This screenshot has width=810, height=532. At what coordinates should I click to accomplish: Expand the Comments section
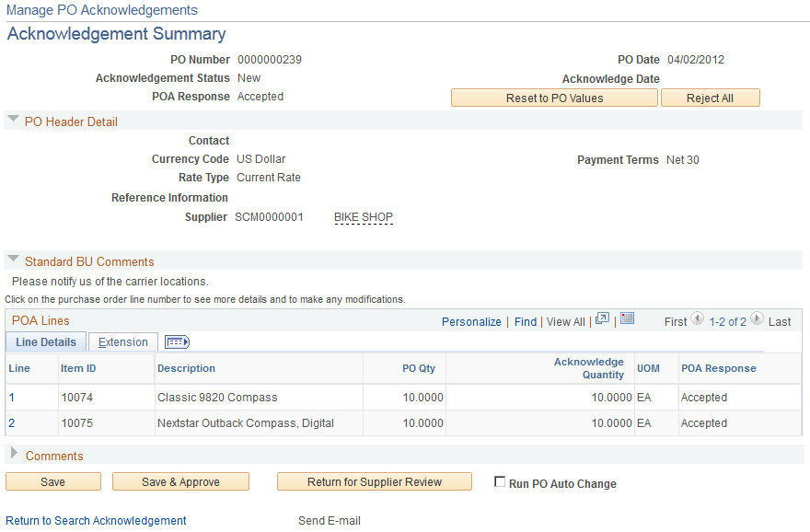[13, 455]
